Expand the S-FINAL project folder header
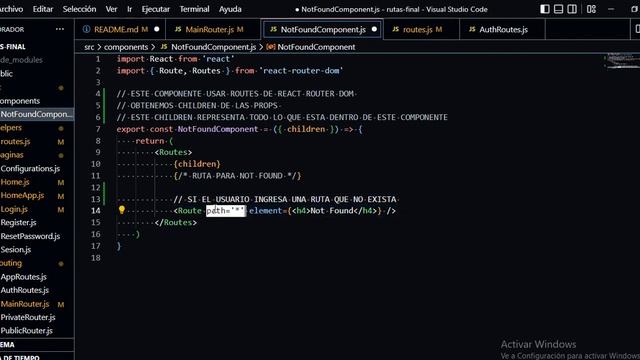The width and height of the screenshot is (640, 360). click(x=37, y=47)
